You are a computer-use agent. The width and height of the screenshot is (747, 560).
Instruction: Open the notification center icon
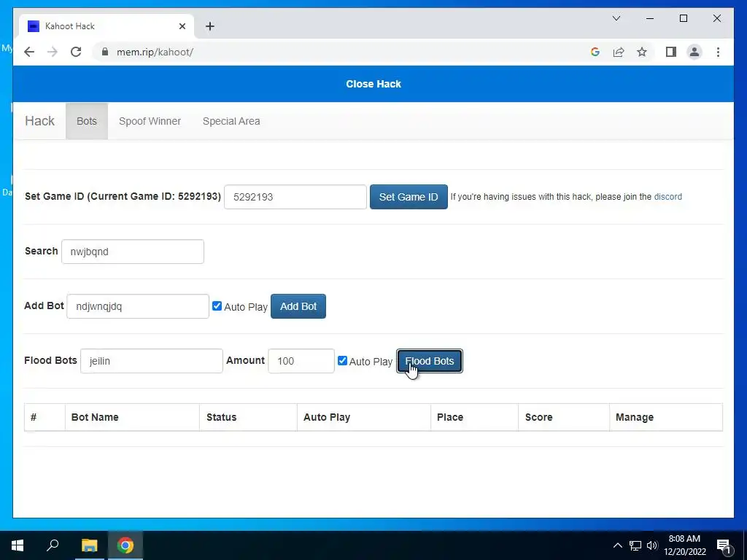[x=724, y=545]
